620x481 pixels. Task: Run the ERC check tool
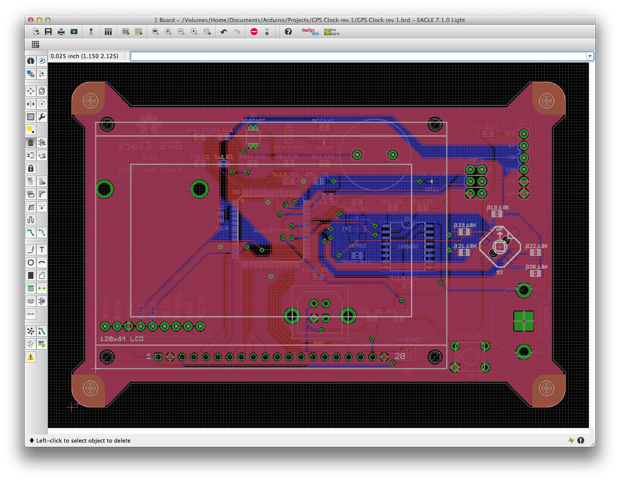tap(31, 344)
